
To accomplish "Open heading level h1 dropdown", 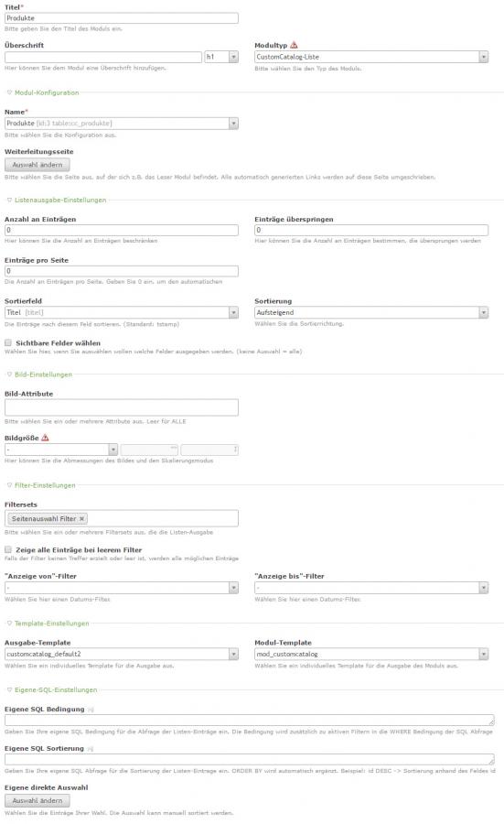I will click(x=221, y=57).
